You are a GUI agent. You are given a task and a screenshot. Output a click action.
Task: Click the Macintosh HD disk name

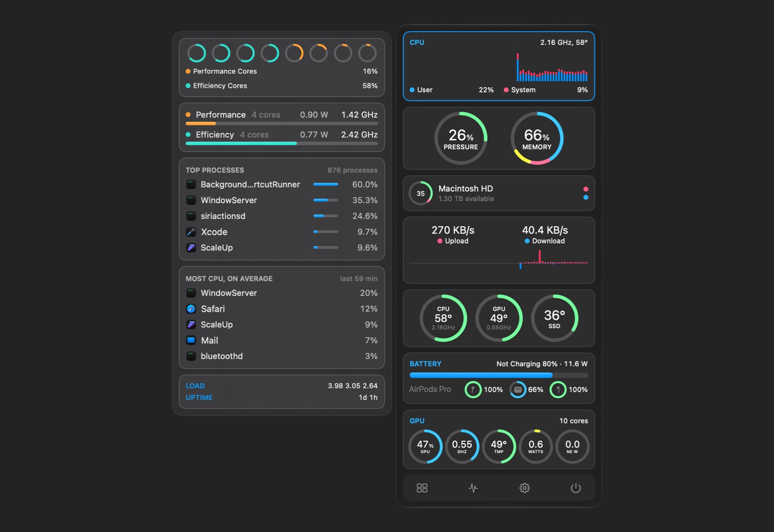pyautogui.click(x=466, y=189)
